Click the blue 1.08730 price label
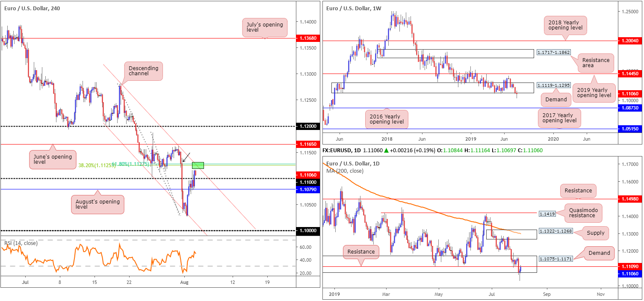Image resolution: width=644 pixels, height=301 pixels. pyautogui.click(x=630, y=109)
